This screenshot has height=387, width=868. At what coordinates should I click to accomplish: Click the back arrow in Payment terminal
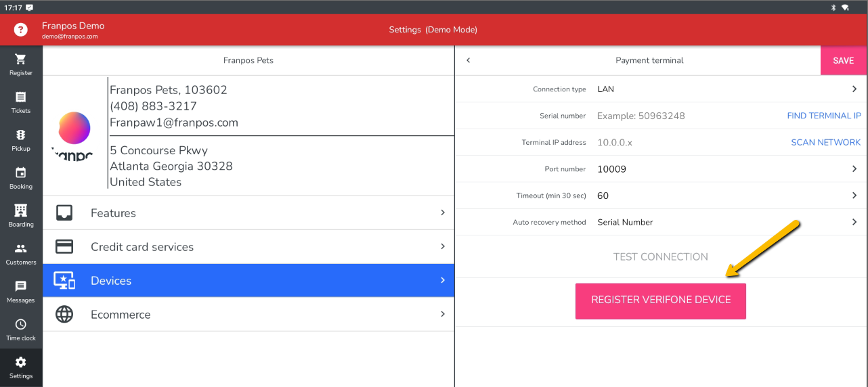coord(468,61)
